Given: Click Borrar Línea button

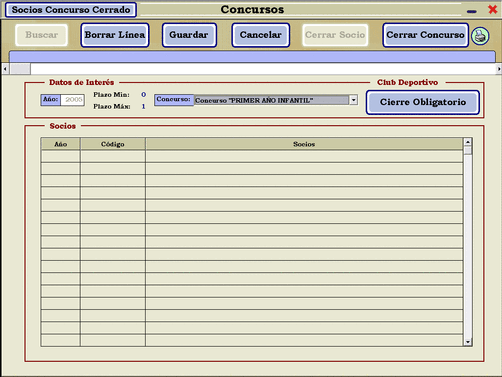Looking at the screenshot, I should coord(115,35).
